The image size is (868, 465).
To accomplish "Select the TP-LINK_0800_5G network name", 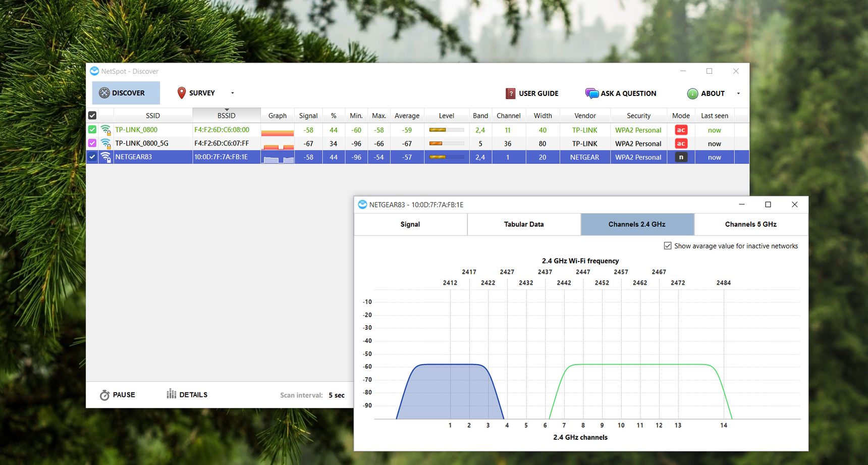I will 142,143.
